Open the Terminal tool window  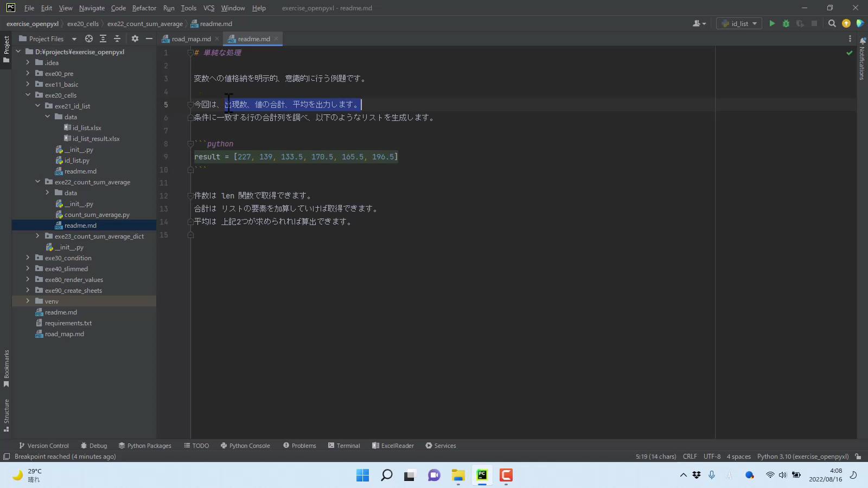click(344, 446)
